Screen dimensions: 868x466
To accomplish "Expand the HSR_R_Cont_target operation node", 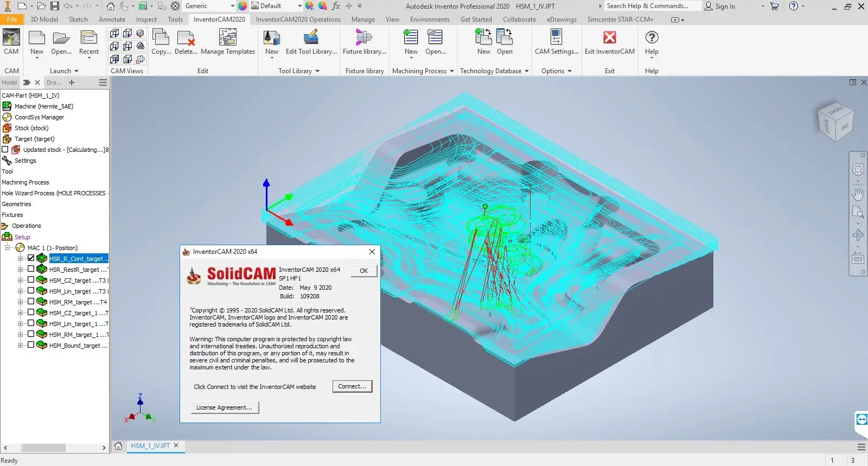I will (x=21, y=258).
